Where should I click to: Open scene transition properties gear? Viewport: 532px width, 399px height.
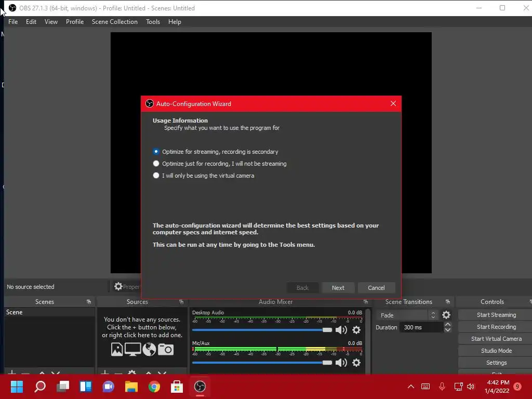[446, 315]
